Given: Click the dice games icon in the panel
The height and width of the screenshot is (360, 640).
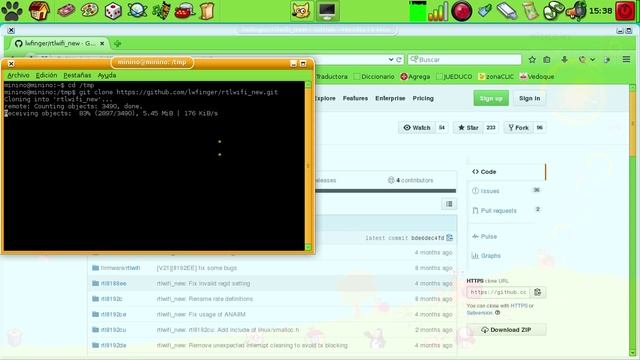Looking at the screenshot, I should pyautogui.click(x=113, y=11).
